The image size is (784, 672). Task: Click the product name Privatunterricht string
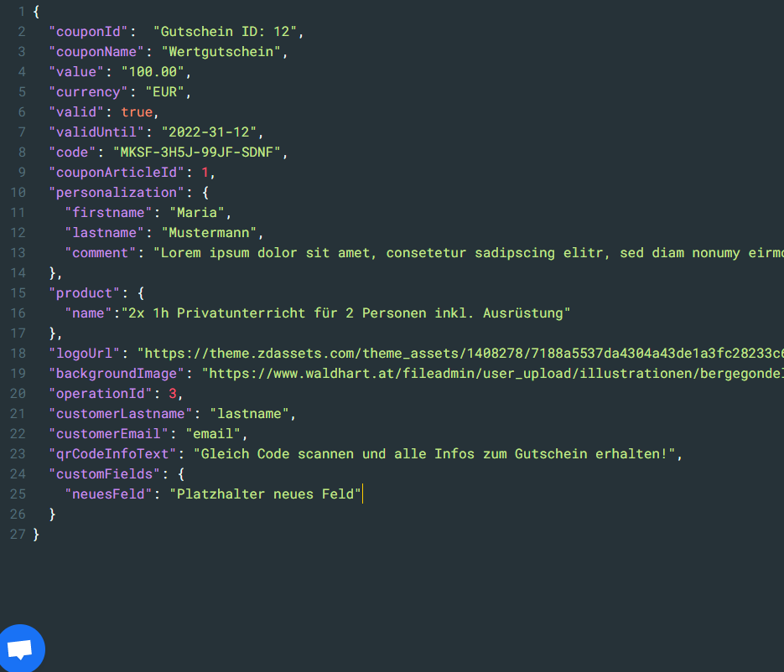(345, 313)
